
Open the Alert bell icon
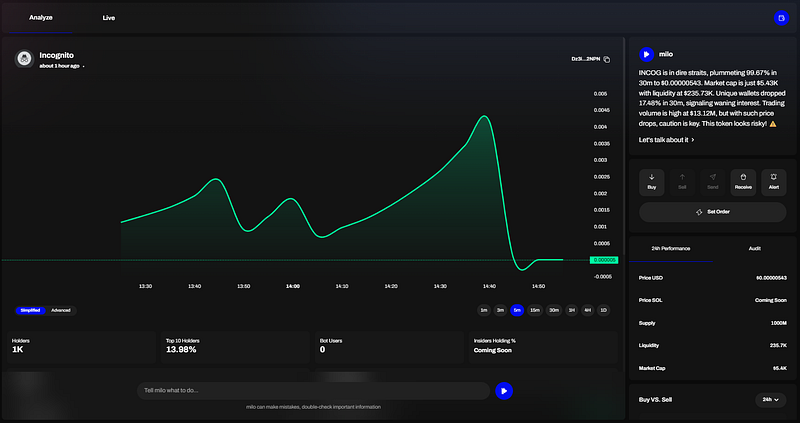pyautogui.click(x=773, y=181)
